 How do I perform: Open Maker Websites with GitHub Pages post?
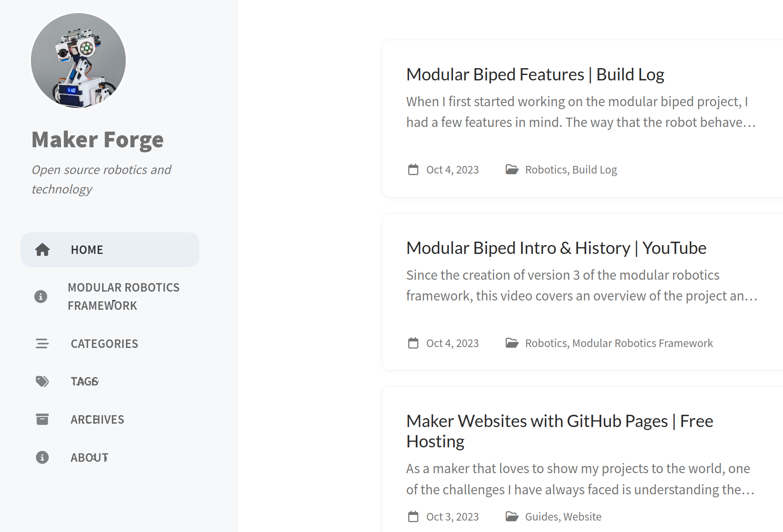[x=559, y=431]
